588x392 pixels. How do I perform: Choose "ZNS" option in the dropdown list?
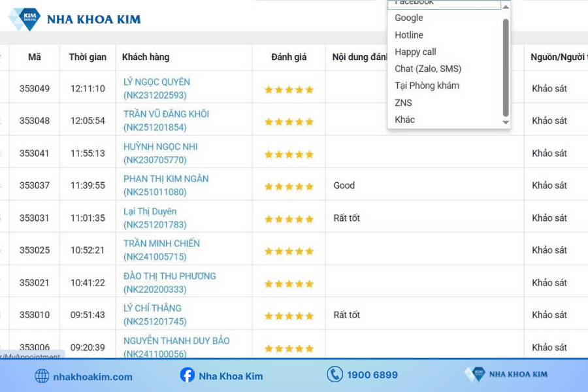point(403,103)
